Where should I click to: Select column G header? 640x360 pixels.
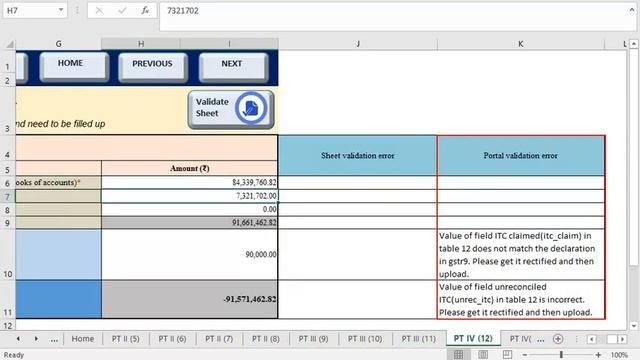(x=58, y=44)
